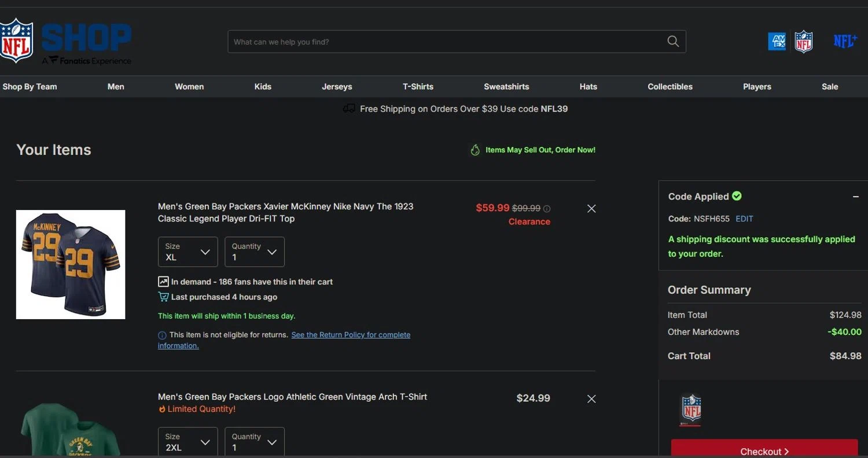Open the NFL Shop home logo
The height and width of the screenshot is (458, 868).
point(66,41)
